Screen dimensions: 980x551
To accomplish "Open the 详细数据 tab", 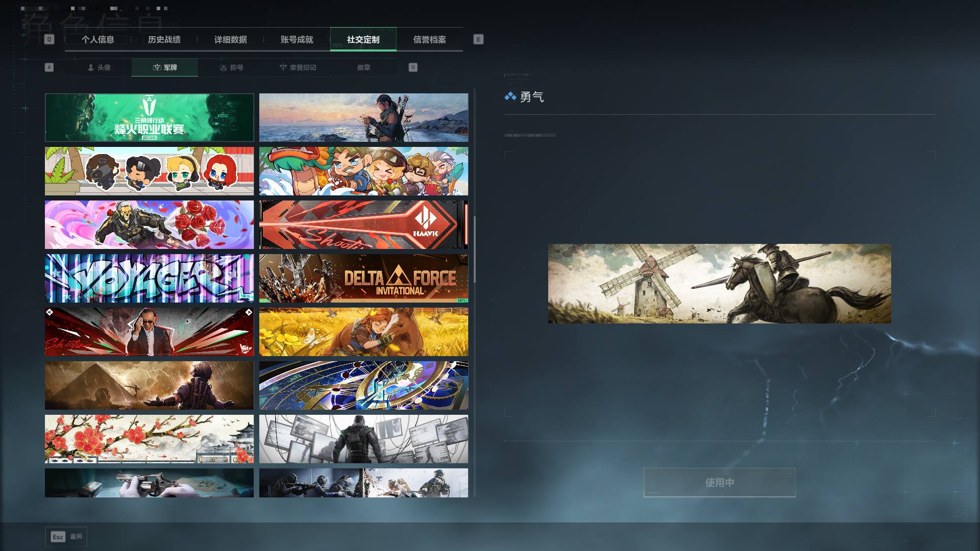I will click(230, 39).
